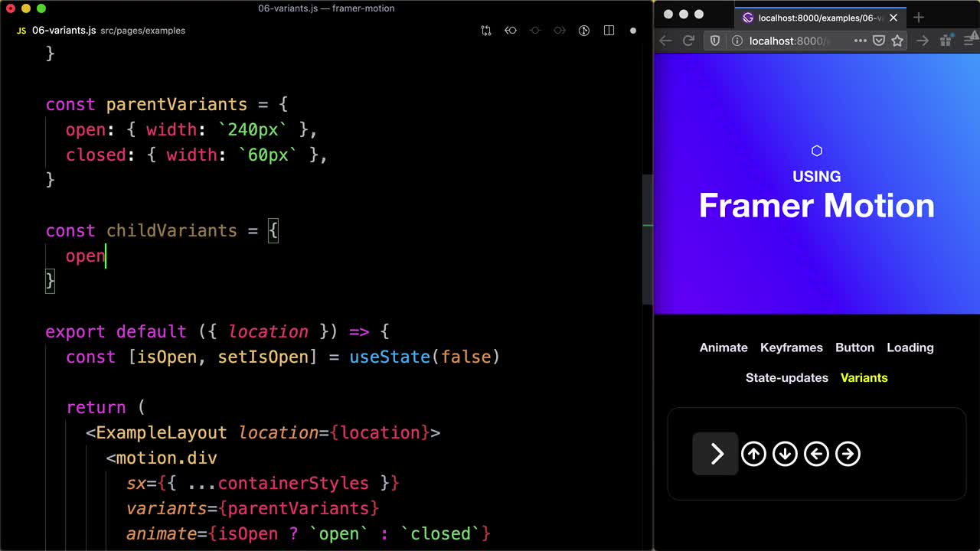Open page actions three-dots menu
This screenshot has width=980, height=551.
click(x=860, y=41)
